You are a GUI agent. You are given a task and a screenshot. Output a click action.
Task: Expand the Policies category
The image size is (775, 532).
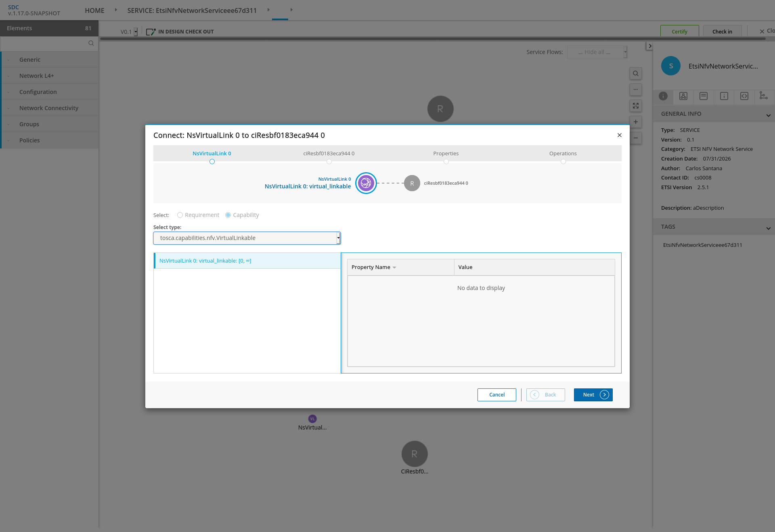click(x=49, y=140)
